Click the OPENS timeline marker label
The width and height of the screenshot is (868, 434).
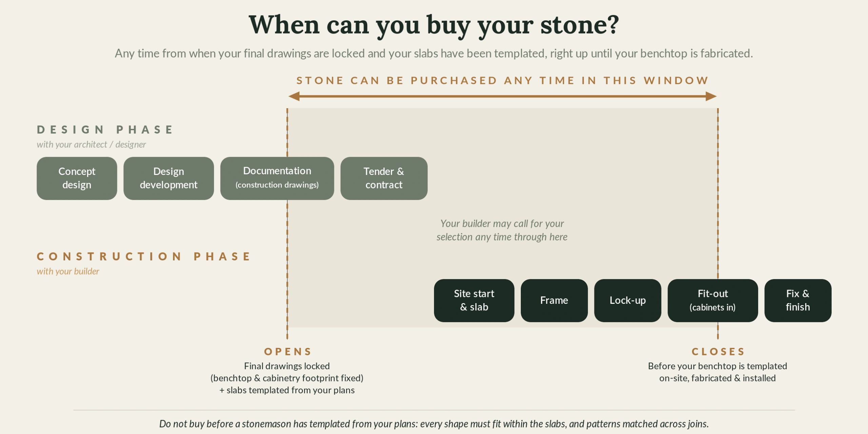[x=288, y=352]
